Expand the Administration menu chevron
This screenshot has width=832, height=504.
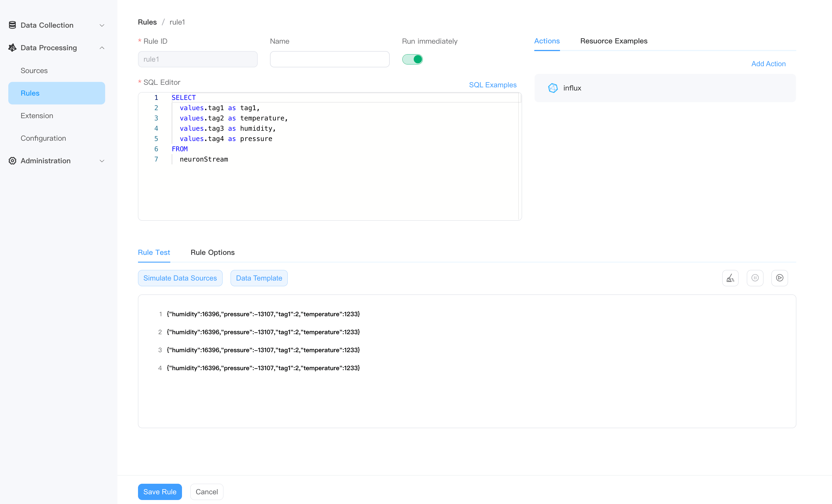(x=102, y=161)
